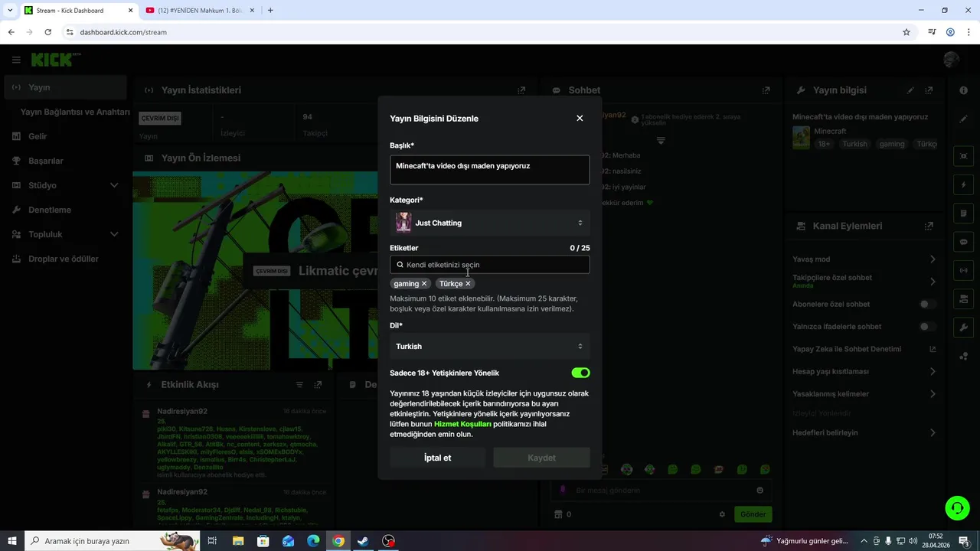Enable Yalnızca ifadelerle sohbet toggle
The width and height of the screenshot is (980, 551).
[928, 327]
